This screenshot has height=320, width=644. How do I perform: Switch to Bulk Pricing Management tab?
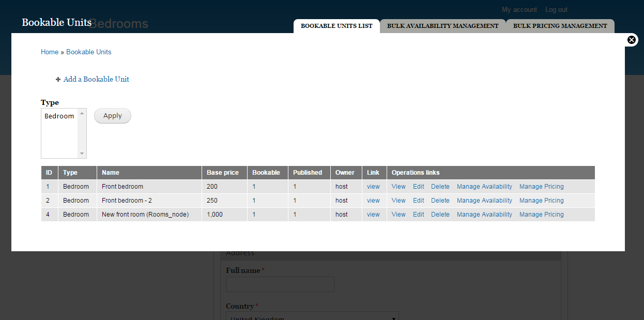tap(560, 26)
